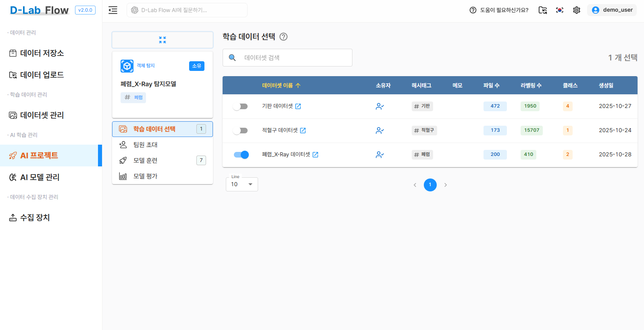Screen dimensions: 644x330
Task: Click help question icon beside 학습 데이터 선택
Action: tap(283, 37)
